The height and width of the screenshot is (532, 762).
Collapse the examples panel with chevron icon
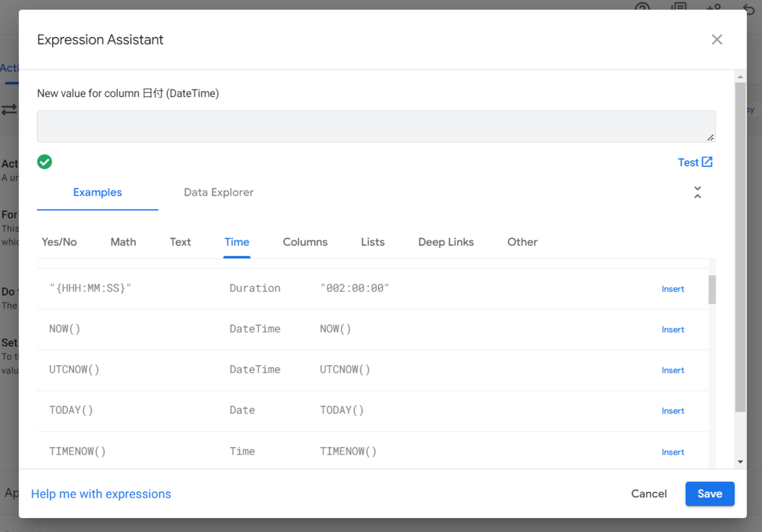697,192
